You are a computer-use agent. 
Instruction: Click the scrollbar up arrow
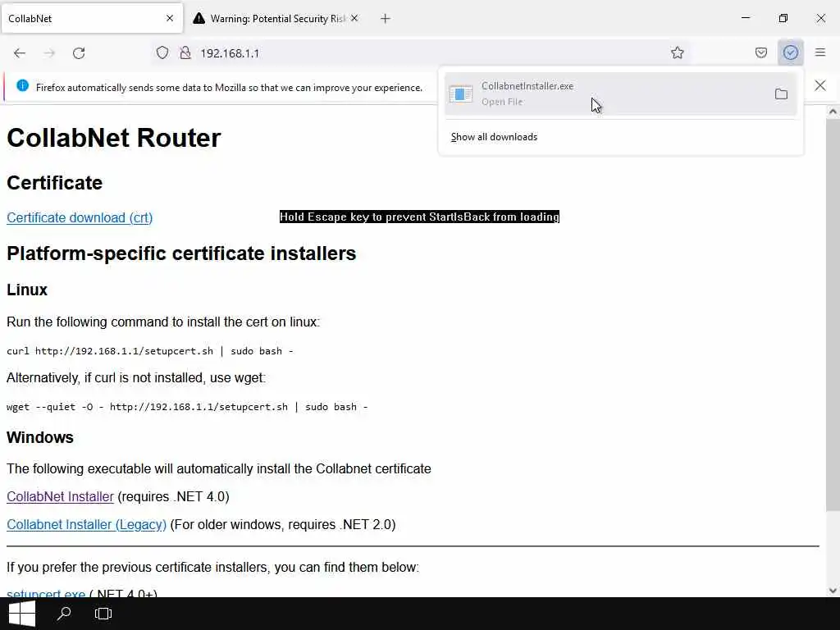coord(833,112)
